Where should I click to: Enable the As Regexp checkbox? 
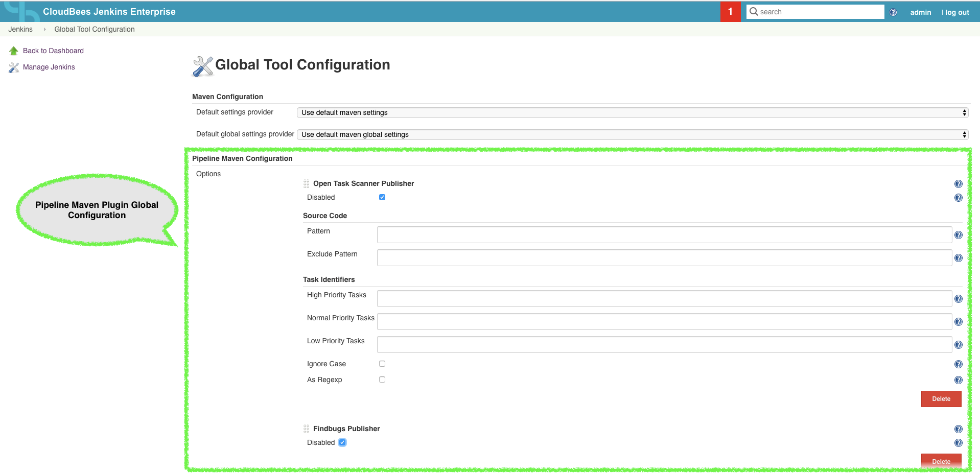tap(382, 380)
